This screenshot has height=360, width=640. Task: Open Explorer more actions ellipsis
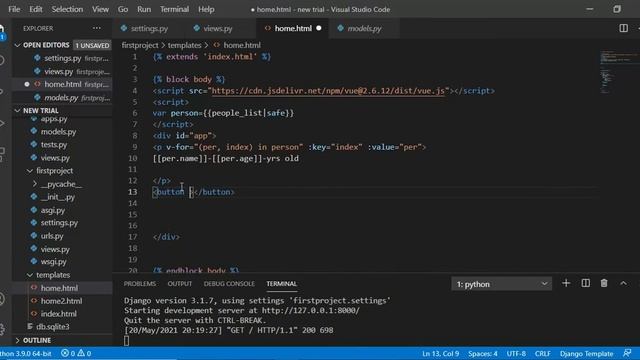coord(97,28)
